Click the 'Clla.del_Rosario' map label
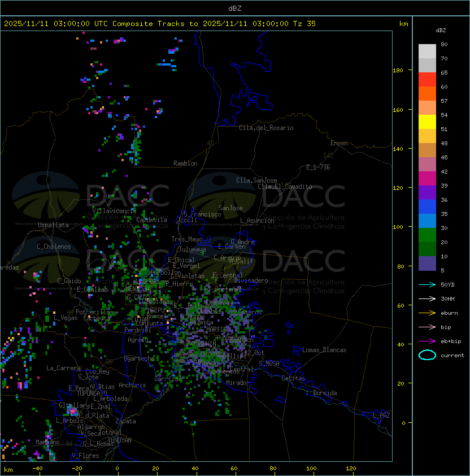The width and height of the screenshot is (470, 476). [x=266, y=128]
